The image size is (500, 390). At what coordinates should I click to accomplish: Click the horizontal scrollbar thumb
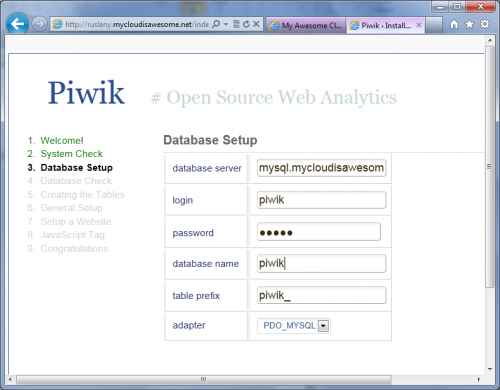click(204, 379)
